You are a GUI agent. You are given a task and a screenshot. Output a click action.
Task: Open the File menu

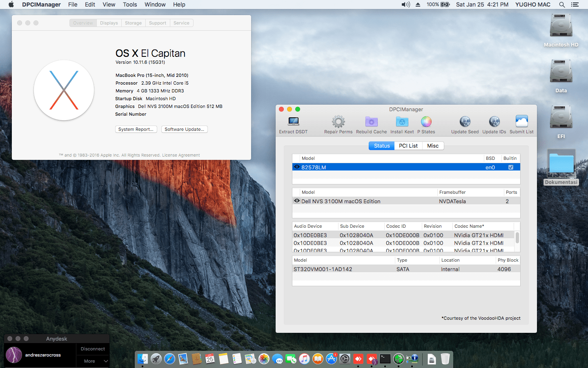coord(73,4)
